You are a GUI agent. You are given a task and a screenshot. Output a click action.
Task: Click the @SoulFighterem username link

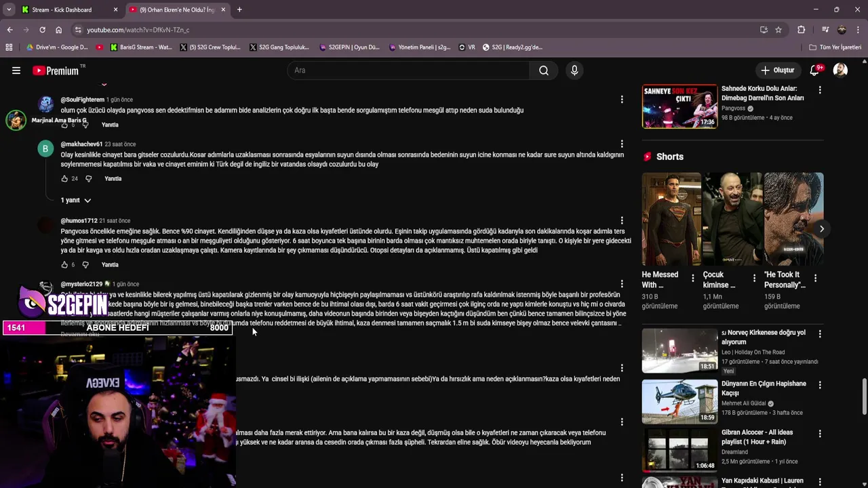tap(82, 100)
